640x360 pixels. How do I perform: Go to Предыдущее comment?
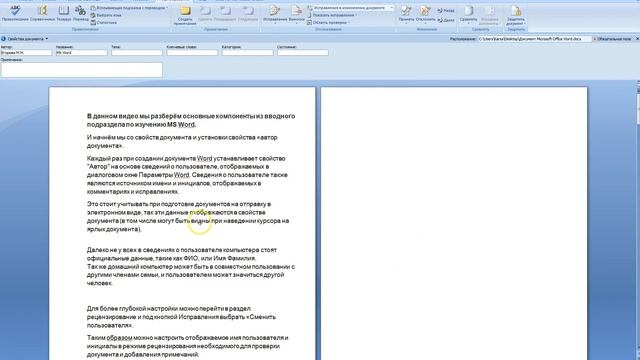[226, 13]
